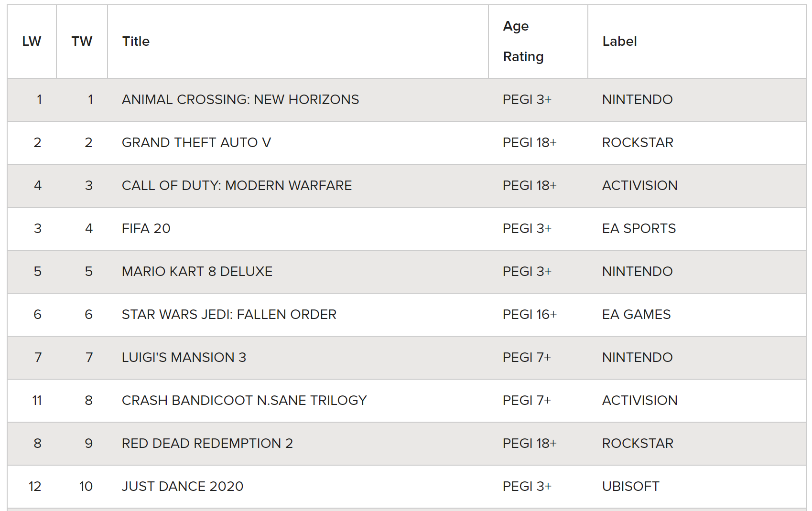The height and width of the screenshot is (511, 812).
Task: Click Crash Bandicoot N.Sane Trilogy title
Action: coord(244,401)
